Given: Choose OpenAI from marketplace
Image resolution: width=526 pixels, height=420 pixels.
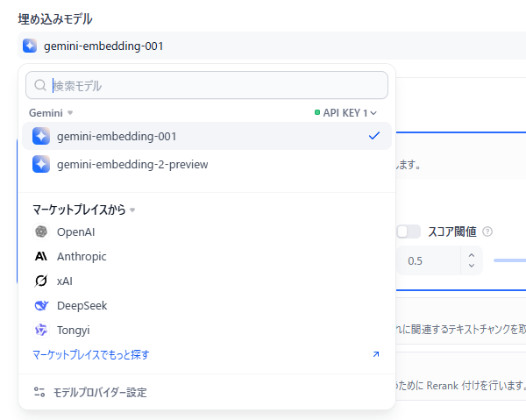Looking at the screenshot, I should coord(207,231).
